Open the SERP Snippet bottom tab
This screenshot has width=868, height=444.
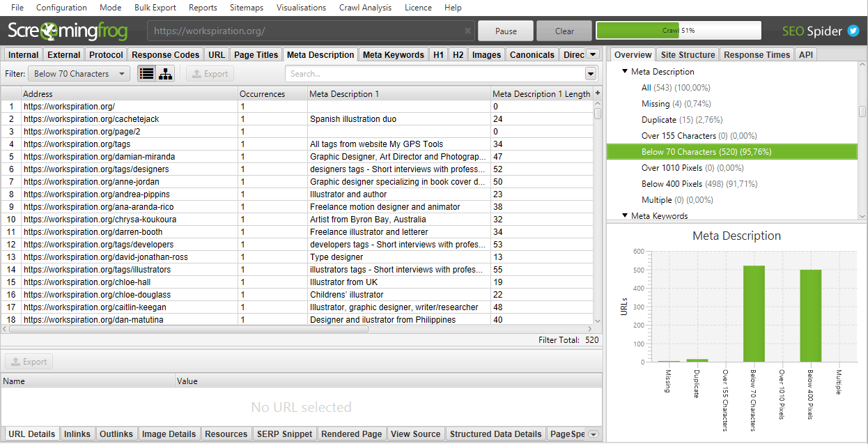point(285,434)
